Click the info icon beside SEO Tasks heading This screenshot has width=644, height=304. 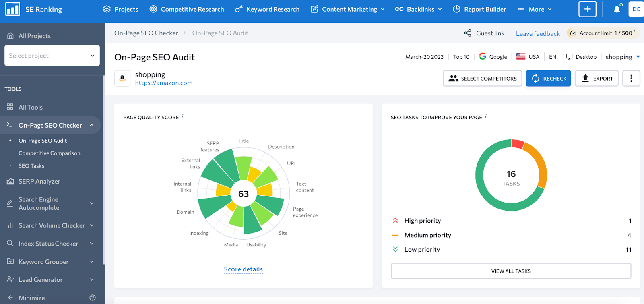coord(485,116)
